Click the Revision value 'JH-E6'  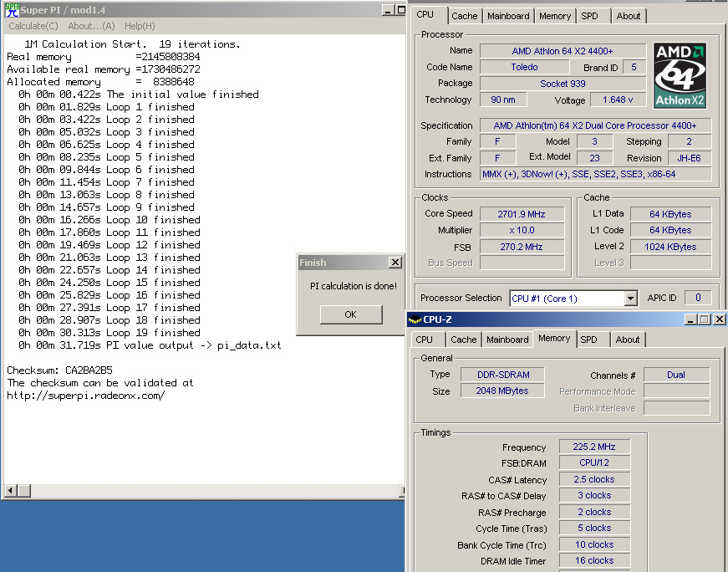click(x=689, y=158)
